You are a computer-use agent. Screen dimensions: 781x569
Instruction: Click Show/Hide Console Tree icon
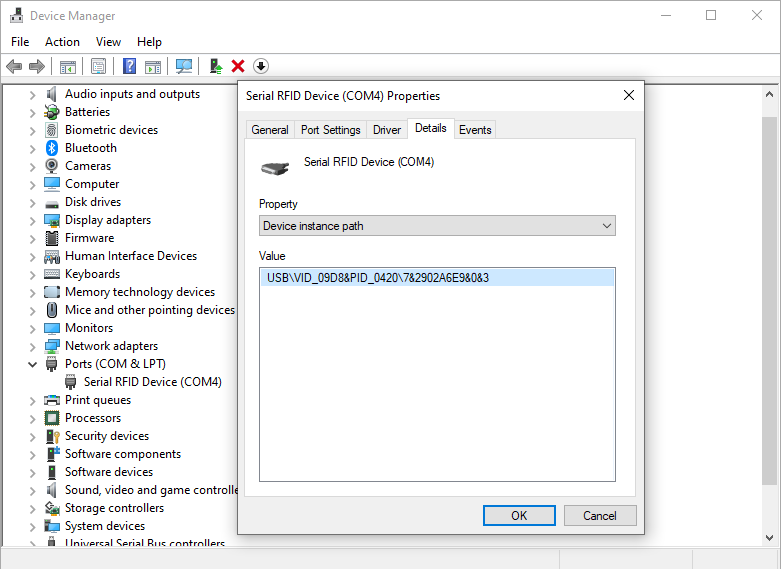[68, 67]
